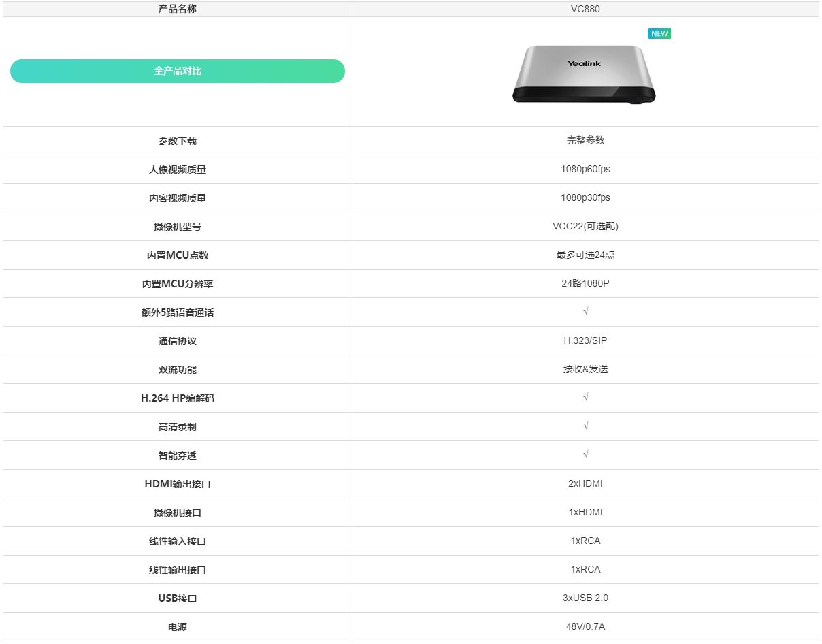Viewport: 822px width, 644px height.
Task: Select the VC880 column header
Action: click(586, 10)
